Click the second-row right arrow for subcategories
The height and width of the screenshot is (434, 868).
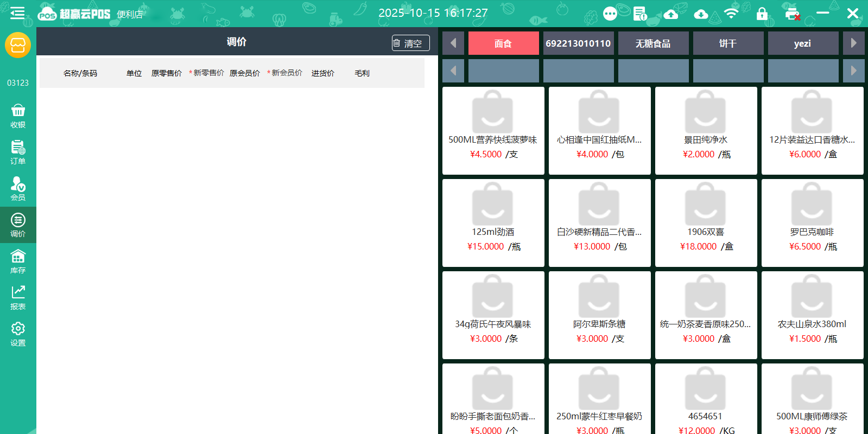point(853,71)
